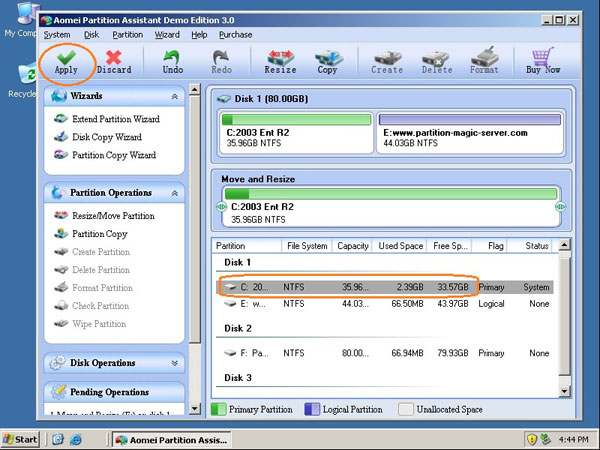Launch the Extend Partition Wizard
This screenshot has width=600, height=450.
pyautogui.click(x=115, y=120)
